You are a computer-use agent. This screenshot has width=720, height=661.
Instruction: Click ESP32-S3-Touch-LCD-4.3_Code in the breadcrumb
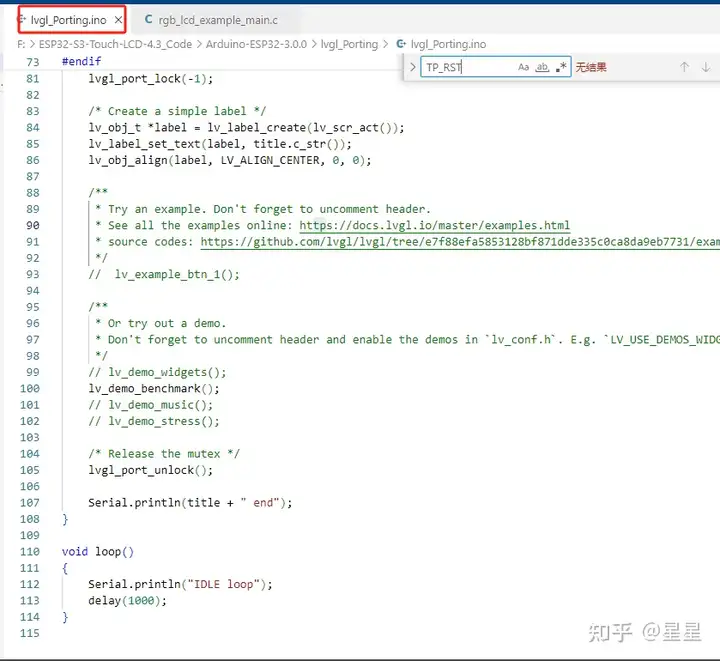(x=115, y=44)
